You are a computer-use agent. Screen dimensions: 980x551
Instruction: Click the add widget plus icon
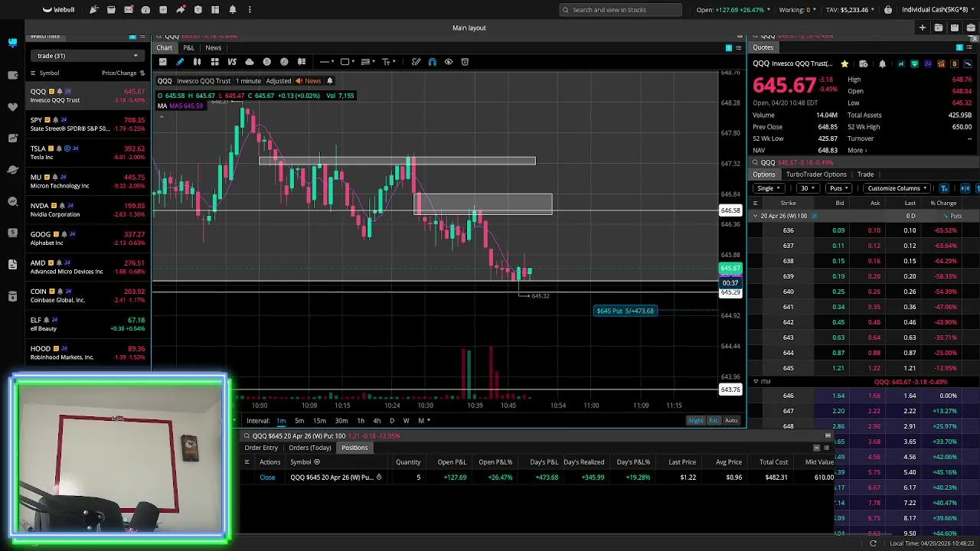923,28
